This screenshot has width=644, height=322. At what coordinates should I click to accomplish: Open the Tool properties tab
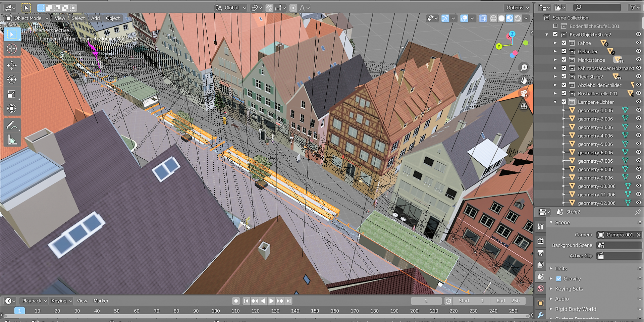pyautogui.click(x=540, y=227)
